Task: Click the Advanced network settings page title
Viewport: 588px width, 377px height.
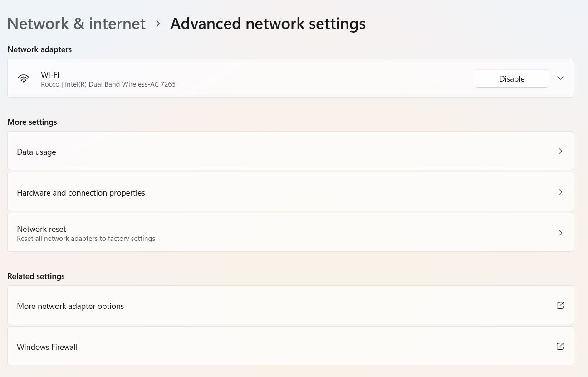Action: point(268,23)
